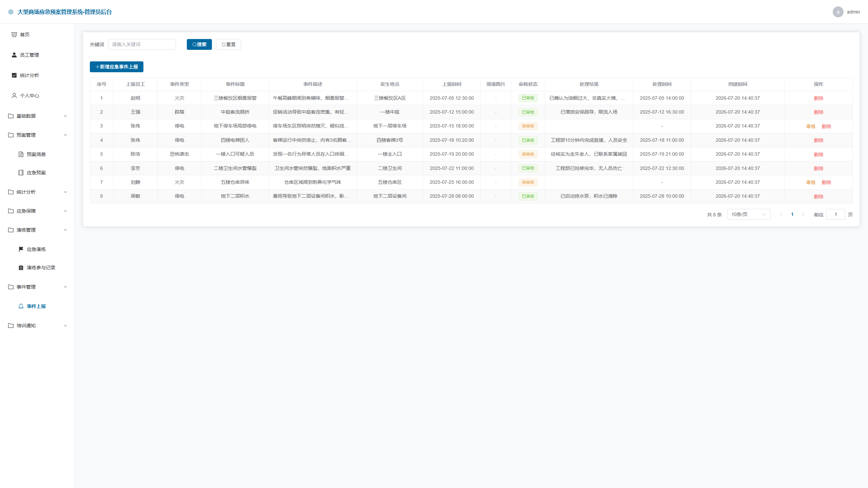The image size is (868, 488).
Task: Click the cell 一楼中庭
Action: coord(390,112)
